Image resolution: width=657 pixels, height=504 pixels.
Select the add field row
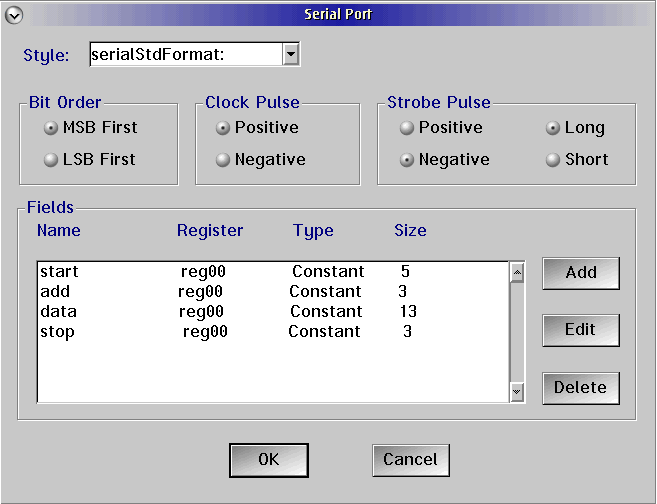[x=274, y=292]
